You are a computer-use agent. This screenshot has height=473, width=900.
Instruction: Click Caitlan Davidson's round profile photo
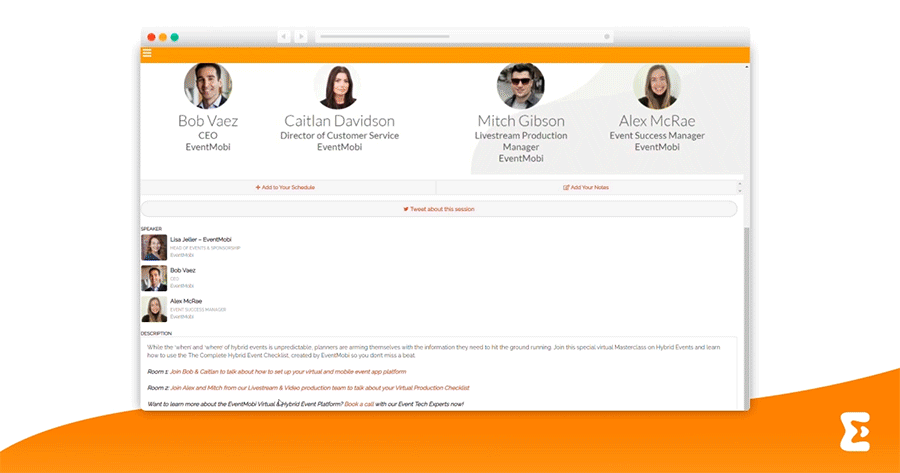tap(338, 86)
